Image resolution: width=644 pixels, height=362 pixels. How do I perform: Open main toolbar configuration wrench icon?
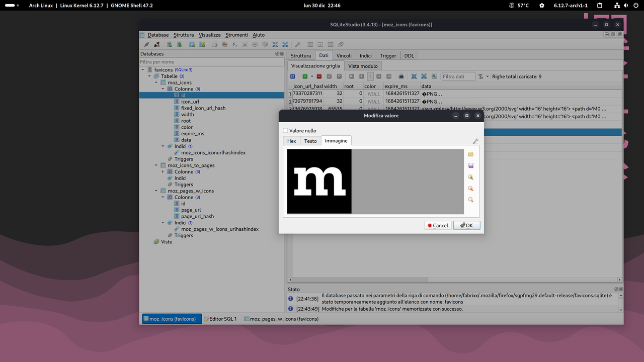pos(297,44)
